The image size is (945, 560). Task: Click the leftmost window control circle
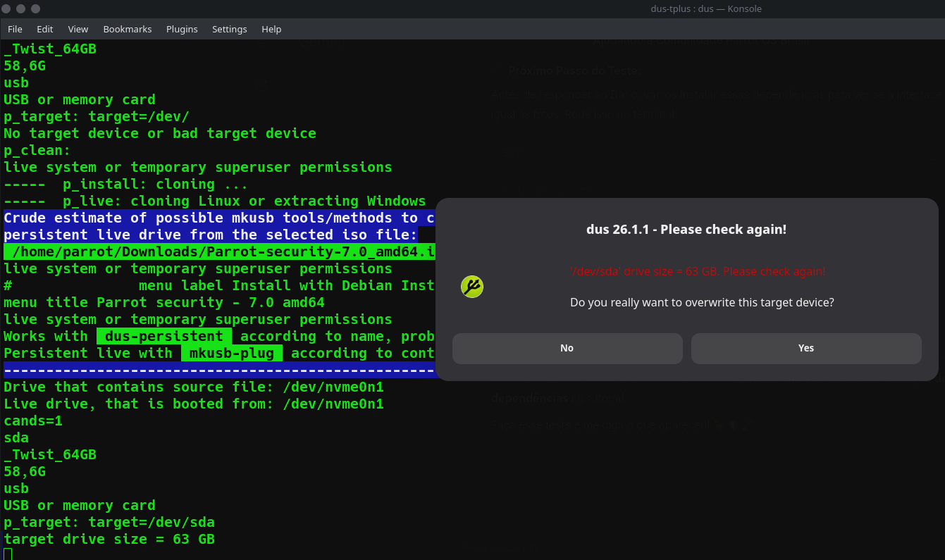click(8, 8)
